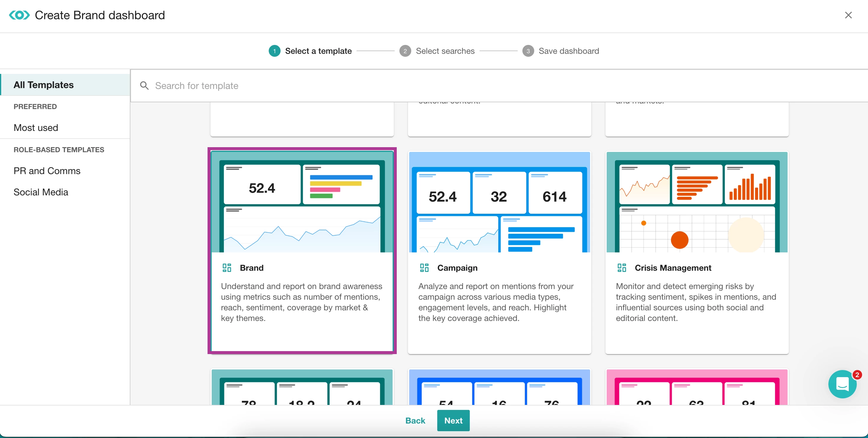868x438 pixels.
Task: Filter by Social Media templates
Action: coord(41,192)
